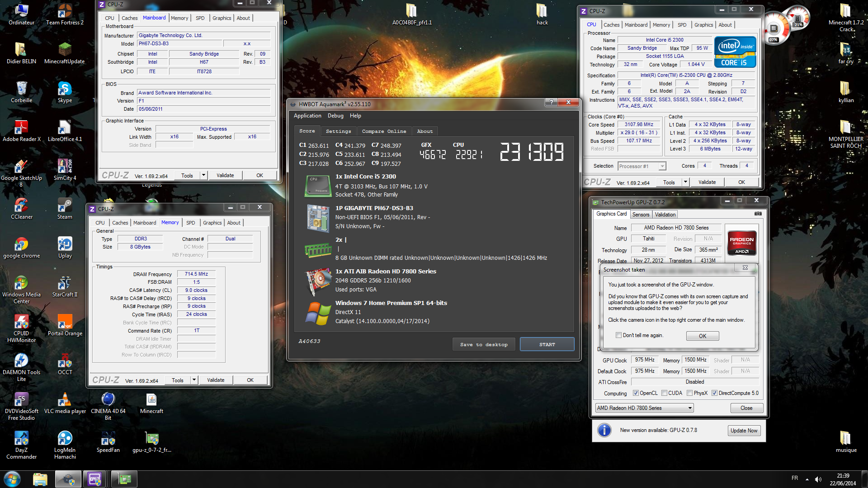Viewport: 868px width, 488px height.
Task: Toggle DirectCompute 5.0 checkbox
Action: [714, 393]
